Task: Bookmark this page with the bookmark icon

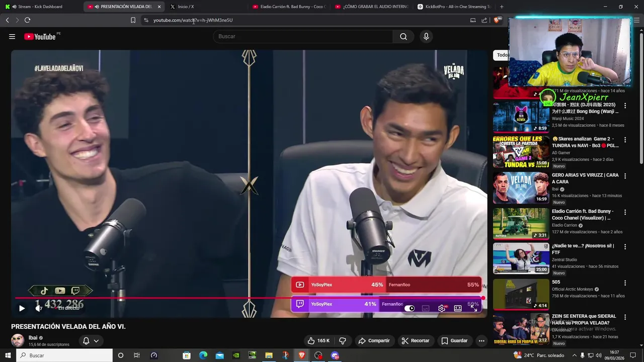Action: pos(133,20)
